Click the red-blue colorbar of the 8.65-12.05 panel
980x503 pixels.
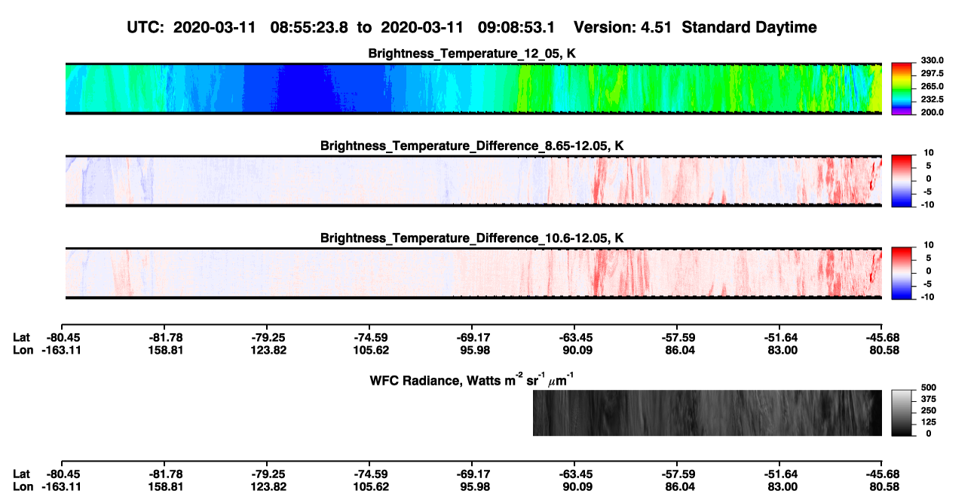tap(902, 181)
